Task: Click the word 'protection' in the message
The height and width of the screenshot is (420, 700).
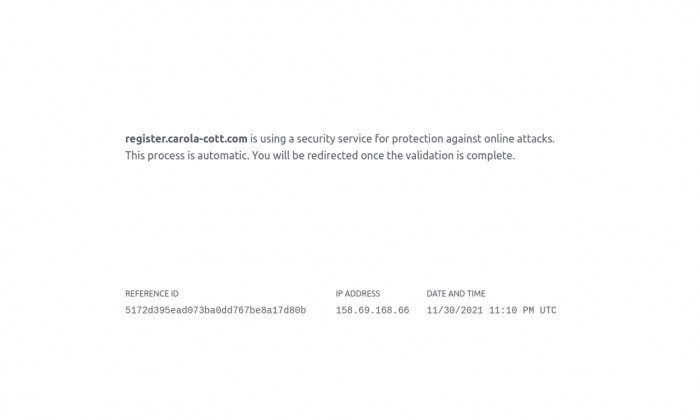Action: (x=417, y=139)
